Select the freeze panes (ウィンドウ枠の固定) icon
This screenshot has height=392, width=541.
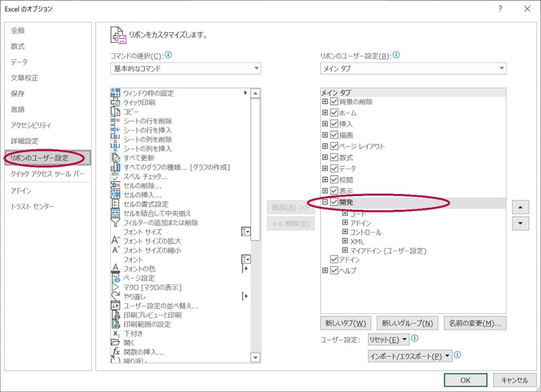pos(116,93)
